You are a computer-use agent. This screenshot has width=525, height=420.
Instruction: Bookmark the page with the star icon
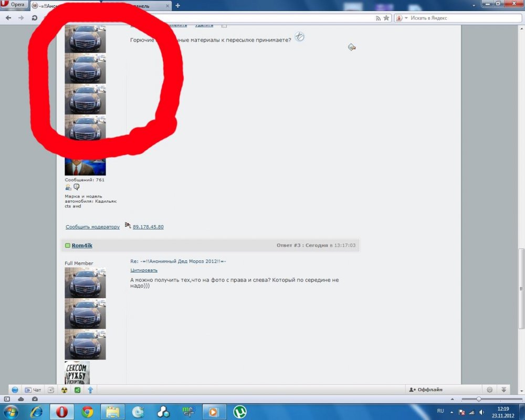coord(386,18)
